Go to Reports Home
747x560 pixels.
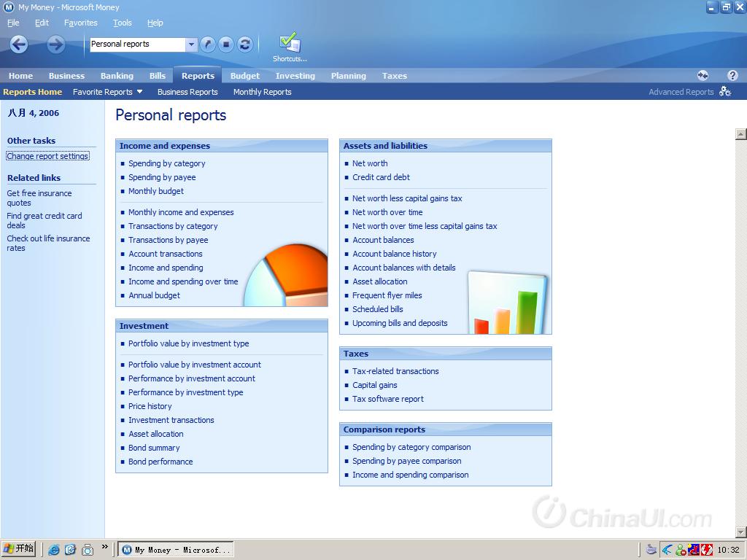point(32,92)
